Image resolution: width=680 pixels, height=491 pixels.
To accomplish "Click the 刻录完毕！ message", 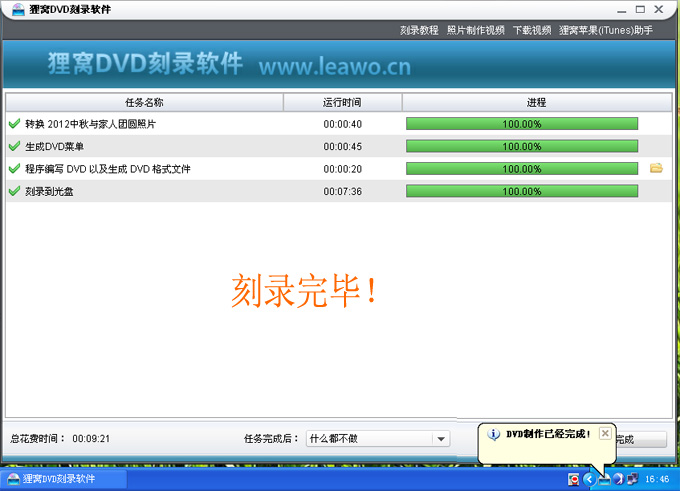I will [x=304, y=291].
